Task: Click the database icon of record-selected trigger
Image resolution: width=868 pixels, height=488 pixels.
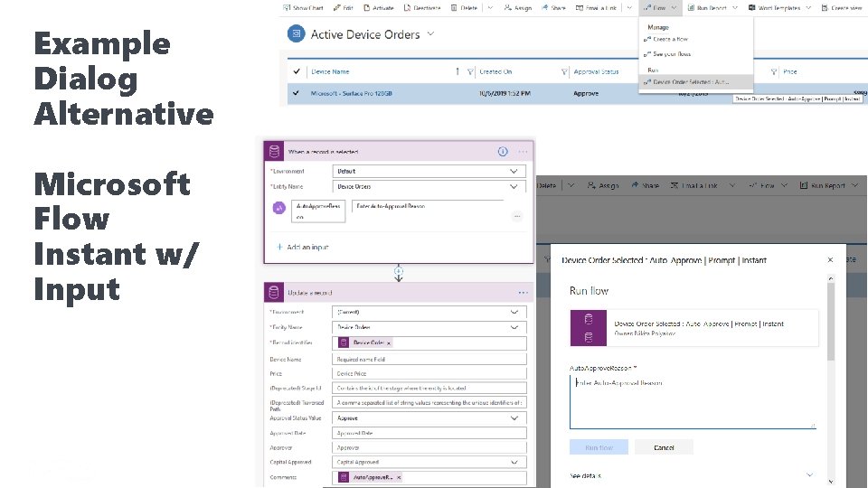Action: pos(274,151)
